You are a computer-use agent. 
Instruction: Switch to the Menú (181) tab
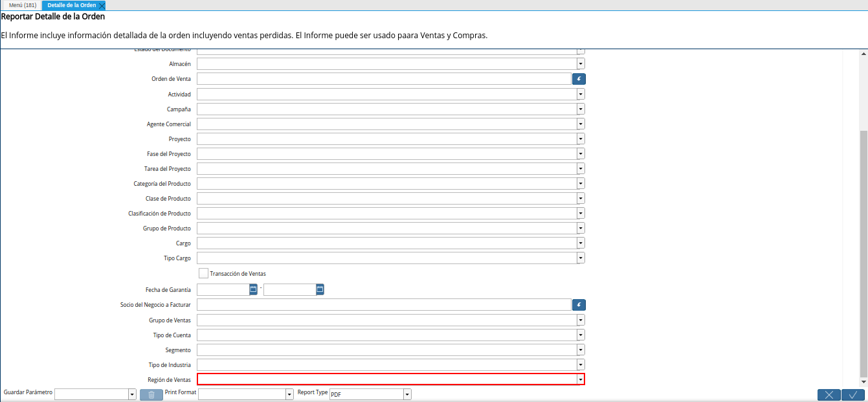click(x=23, y=5)
